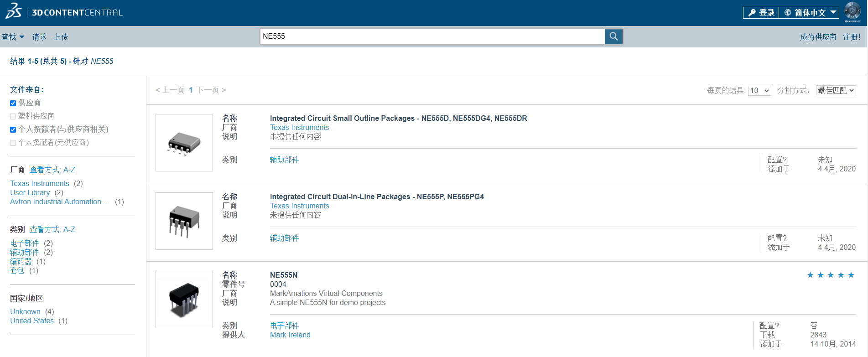Screen dimensions: 868x357
Task: Click 类别 查看方式: A-Z link
Action: pos(52,229)
